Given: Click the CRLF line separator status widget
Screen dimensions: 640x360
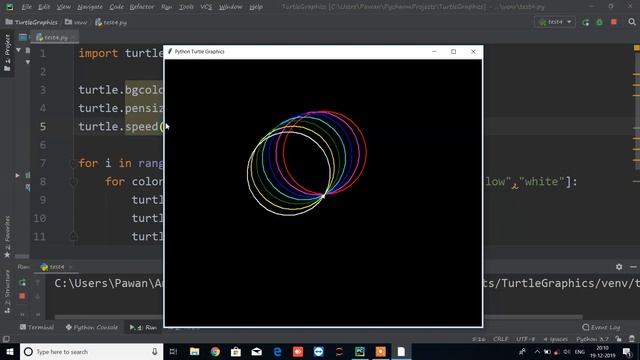Looking at the screenshot, I should [500, 339].
